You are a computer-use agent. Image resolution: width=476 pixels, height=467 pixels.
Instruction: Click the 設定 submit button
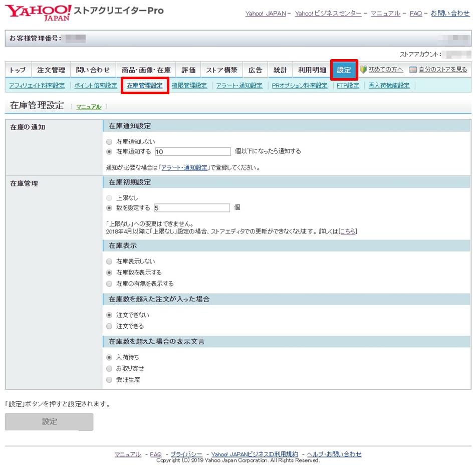coord(49,422)
